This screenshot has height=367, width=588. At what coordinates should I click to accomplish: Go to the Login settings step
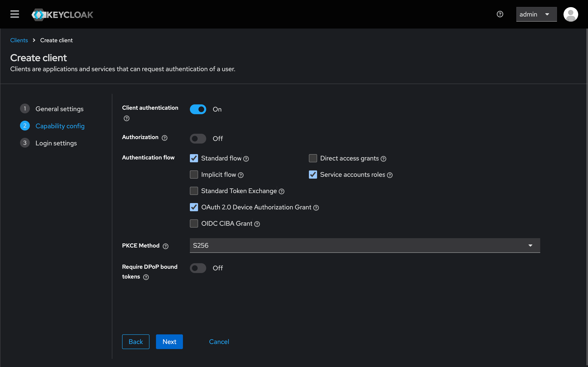pyautogui.click(x=56, y=143)
